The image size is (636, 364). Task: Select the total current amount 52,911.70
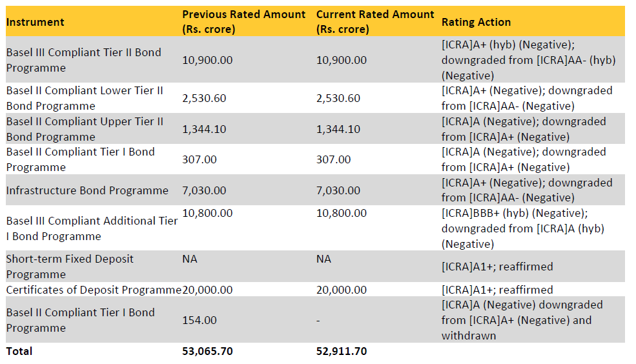(x=342, y=352)
